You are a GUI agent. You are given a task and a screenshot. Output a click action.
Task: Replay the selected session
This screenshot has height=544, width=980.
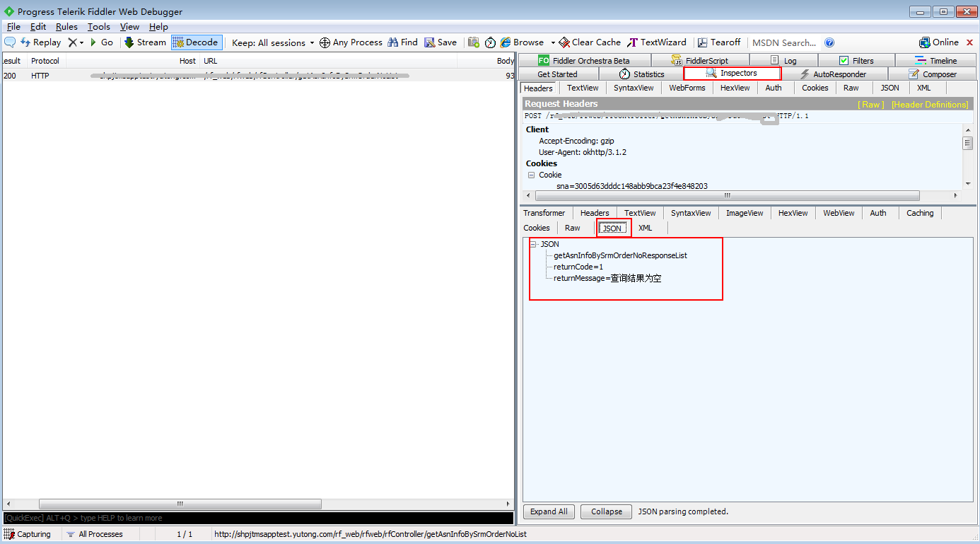(40, 42)
